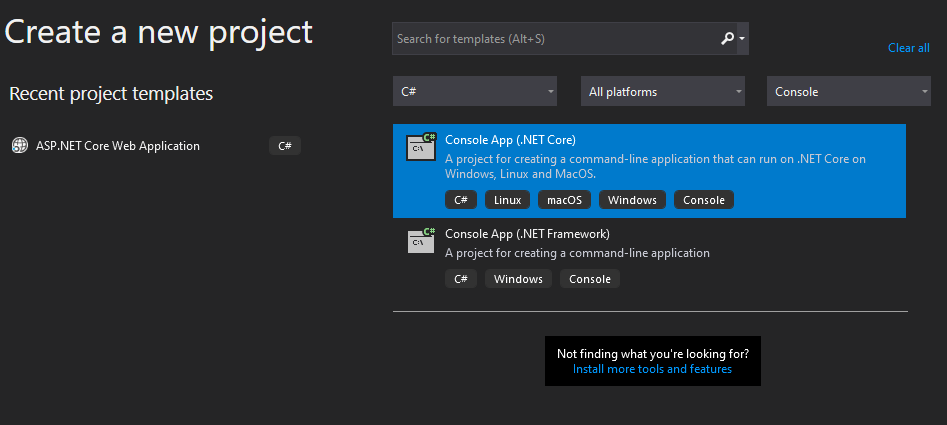This screenshot has width=947, height=425.
Task: Open Install more tools and features link
Action: (652, 369)
